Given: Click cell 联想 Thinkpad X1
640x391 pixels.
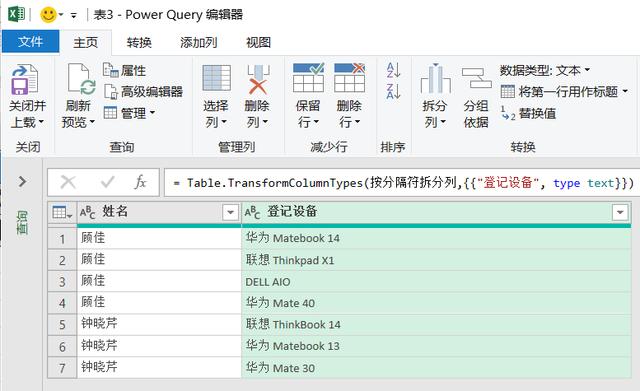Looking at the screenshot, I should click(436, 260).
